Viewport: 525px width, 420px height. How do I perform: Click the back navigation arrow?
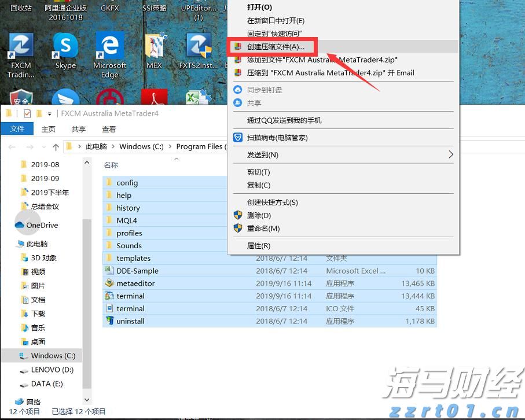point(13,146)
